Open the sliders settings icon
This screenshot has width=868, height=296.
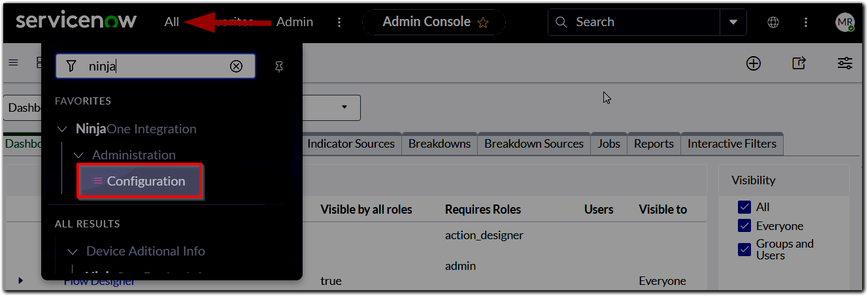coord(845,63)
